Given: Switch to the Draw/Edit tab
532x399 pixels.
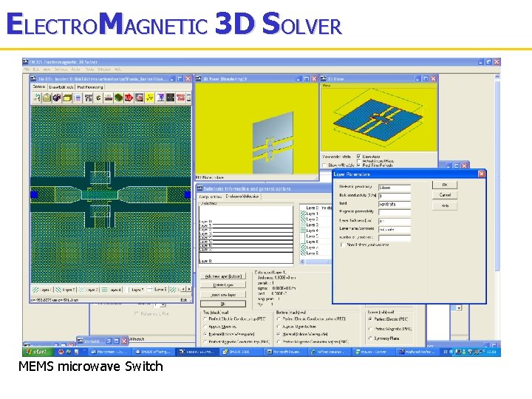Looking at the screenshot, I should click(61, 87).
